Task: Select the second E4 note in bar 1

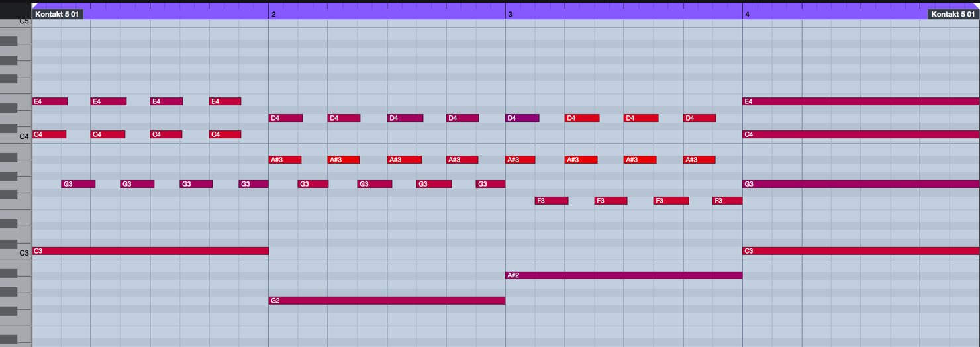Action: pyautogui.click(x=109, y=101)
